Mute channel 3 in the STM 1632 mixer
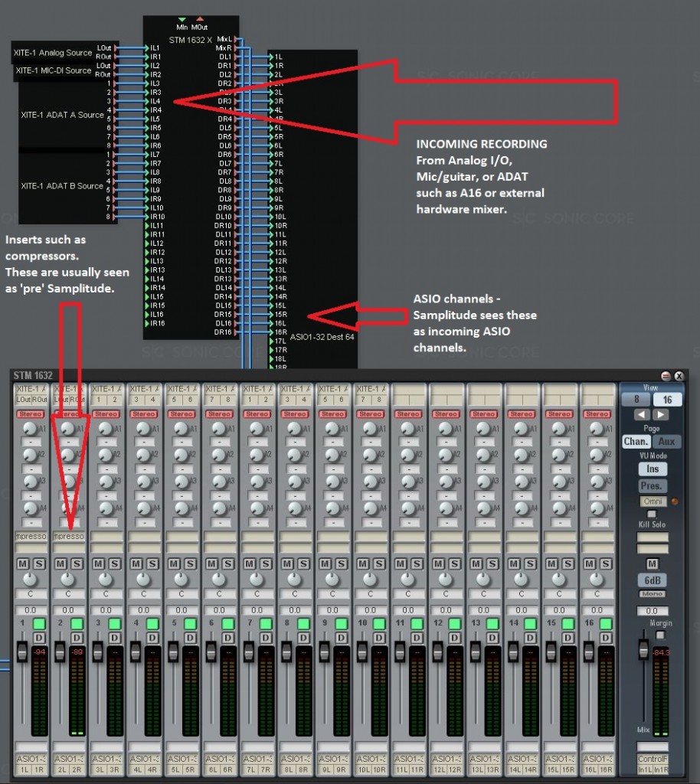 tap(99, 564)
